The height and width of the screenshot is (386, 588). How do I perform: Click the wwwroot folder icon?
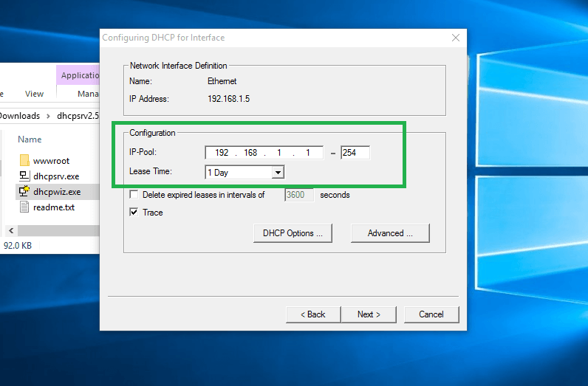click(24, 161)
